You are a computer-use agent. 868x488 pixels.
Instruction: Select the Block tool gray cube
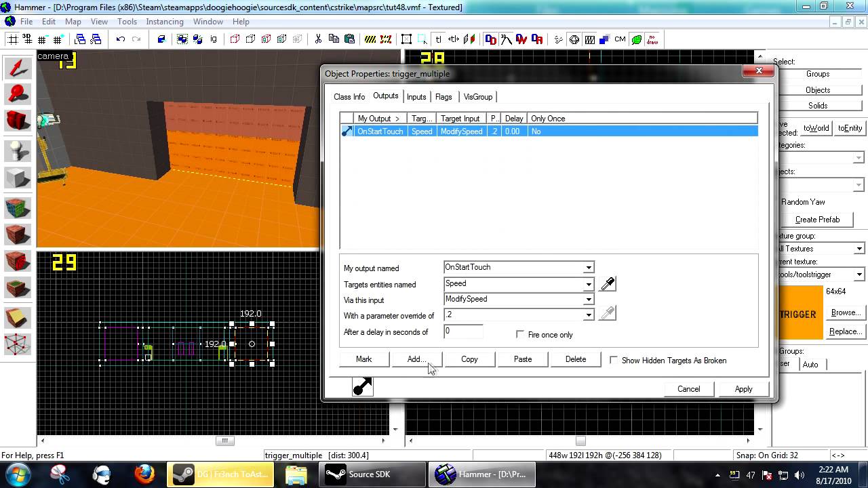coord(18,178)
